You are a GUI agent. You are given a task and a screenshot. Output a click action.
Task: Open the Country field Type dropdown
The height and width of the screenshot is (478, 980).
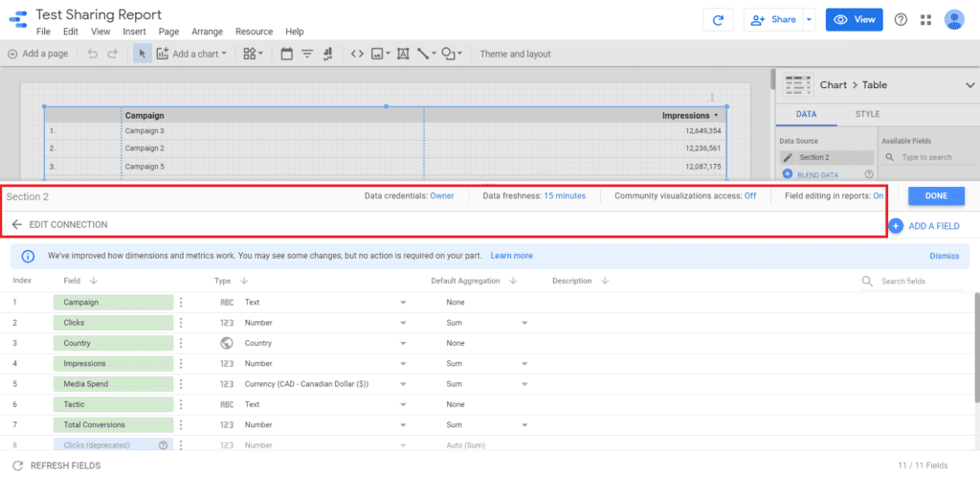[x=403, y=344]
